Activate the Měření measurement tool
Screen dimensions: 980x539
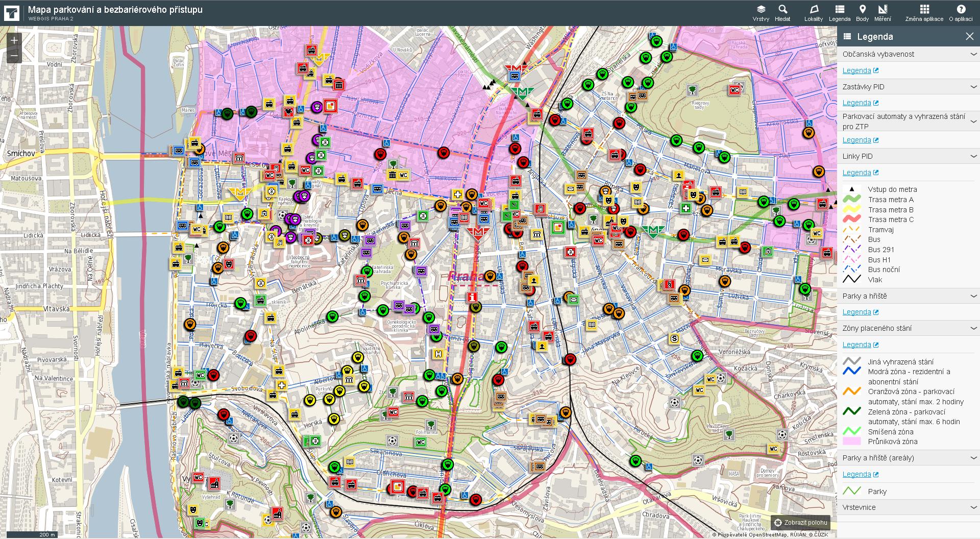883,13
